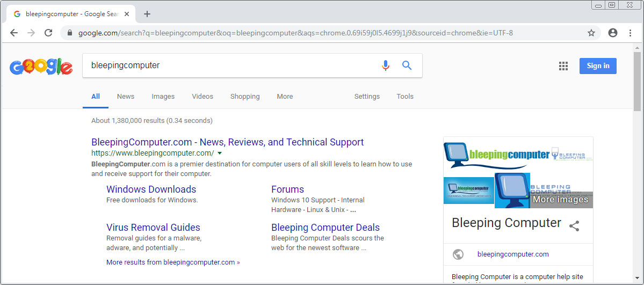Switch to the News results tab
The image size is (644, 285).
[126, 97]
